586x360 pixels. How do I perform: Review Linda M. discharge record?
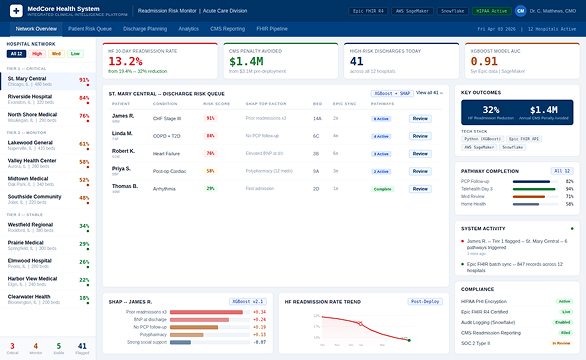click(420, 136)
